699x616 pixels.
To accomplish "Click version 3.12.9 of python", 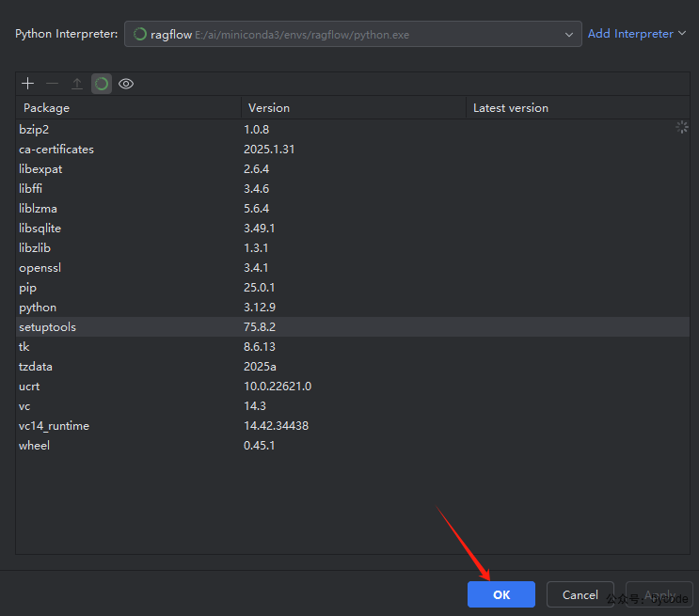I will pos(260,308).
